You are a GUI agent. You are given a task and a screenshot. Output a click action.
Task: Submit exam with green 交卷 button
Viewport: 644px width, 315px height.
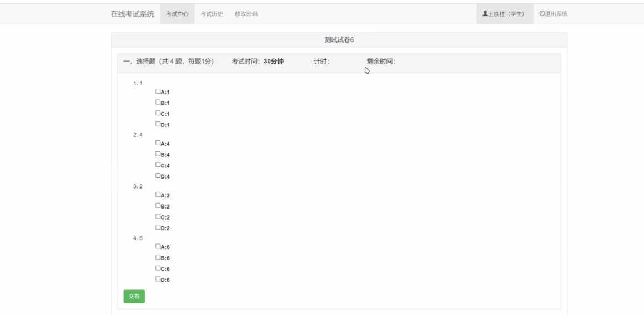coord(134,296)
